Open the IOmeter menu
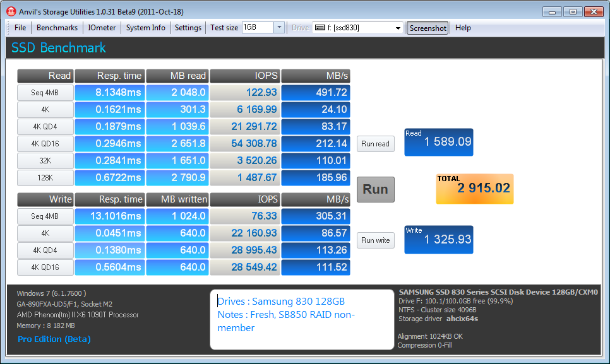Viewport: 610px width, 364px height. [102, 28]
